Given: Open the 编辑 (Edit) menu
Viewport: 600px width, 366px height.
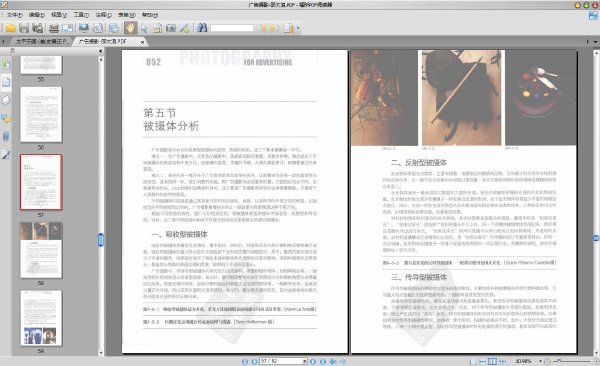Looking at the screenshot, I should tap(37, 15).
